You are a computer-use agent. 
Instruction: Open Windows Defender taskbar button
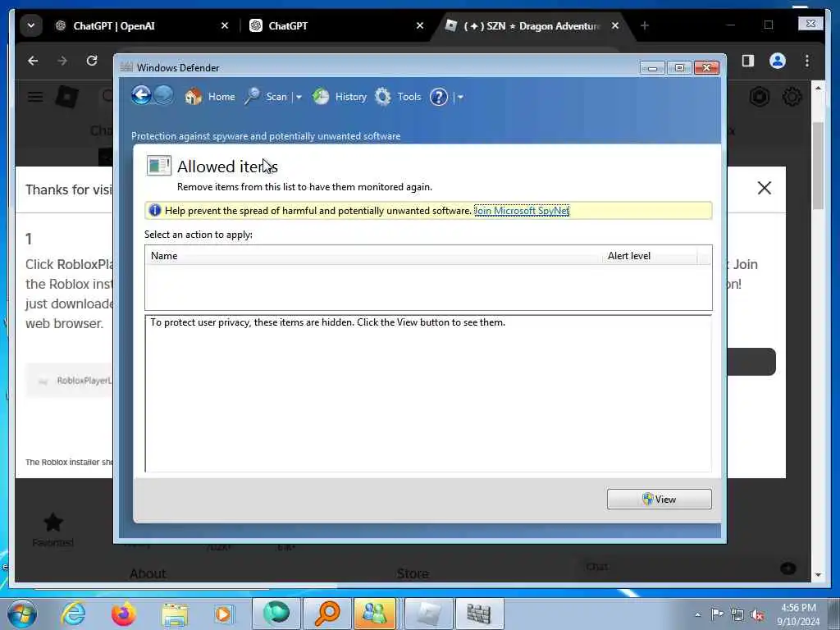tap(479, 614)
